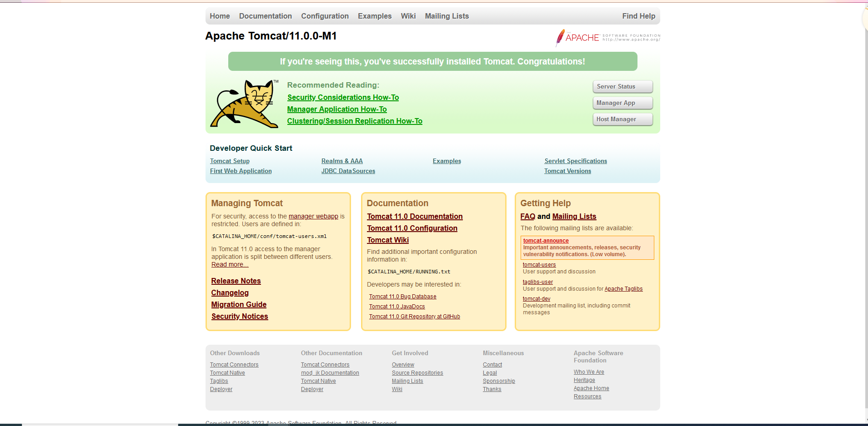The width and height of the screenshot is (868, 426).
Task: Open the Thanks link
Action: tap(492, 389)
